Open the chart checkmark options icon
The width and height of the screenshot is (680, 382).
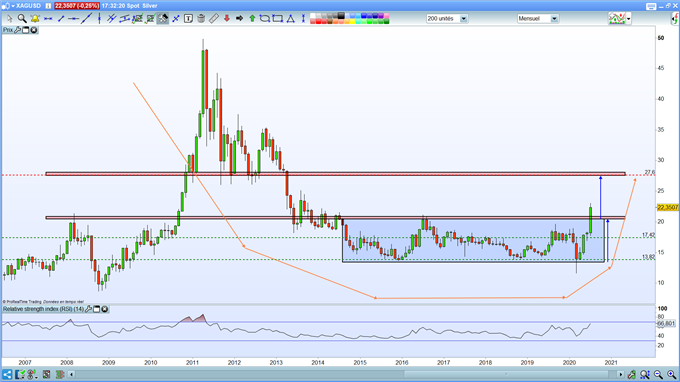click(x=20, y=374)
